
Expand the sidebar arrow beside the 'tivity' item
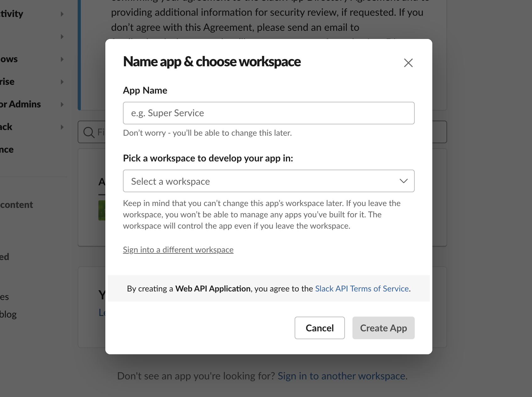pyautogui.click(x=62, y=14)
